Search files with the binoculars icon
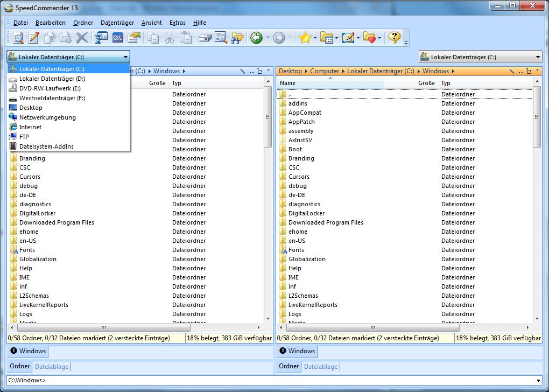 237,38
